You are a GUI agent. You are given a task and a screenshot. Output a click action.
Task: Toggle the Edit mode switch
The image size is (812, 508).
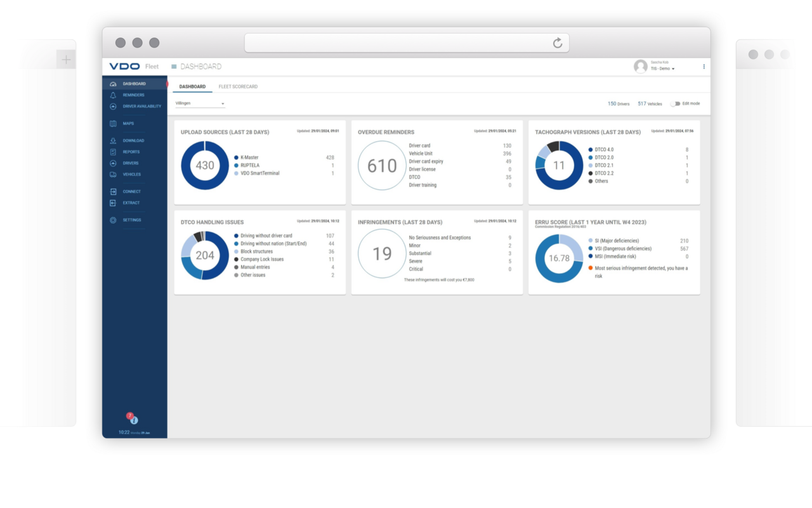pos(675,104)
